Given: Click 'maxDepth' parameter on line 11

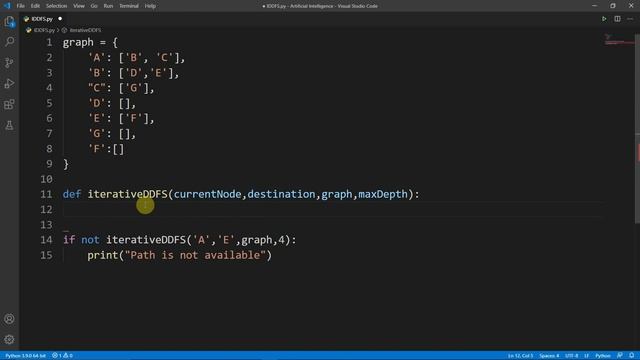Looking at the screenshot, I should click(383, 194).
